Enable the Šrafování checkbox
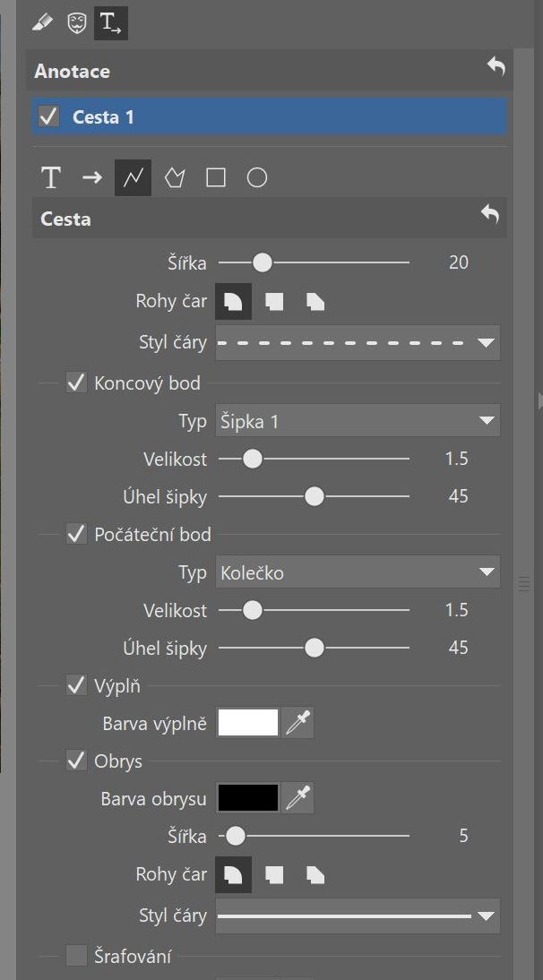The height and width of the screenshot is (980, 543). pos(76,955)
